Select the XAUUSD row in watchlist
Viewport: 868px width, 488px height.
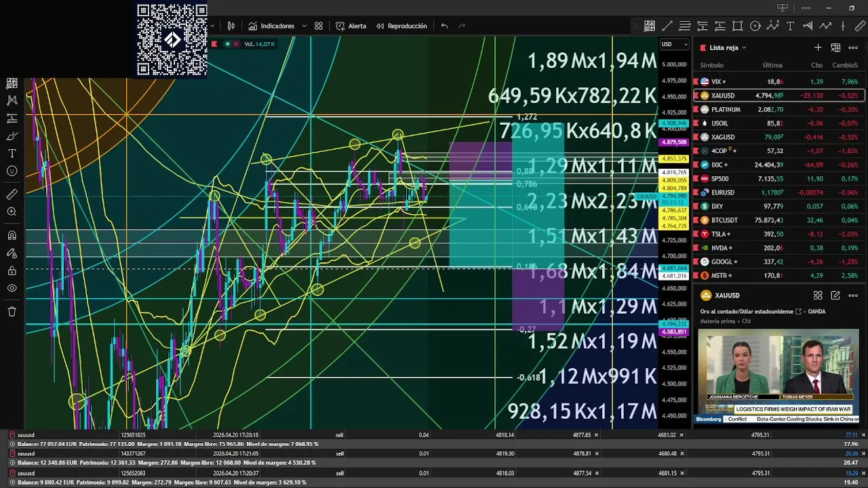coord(778,96)
